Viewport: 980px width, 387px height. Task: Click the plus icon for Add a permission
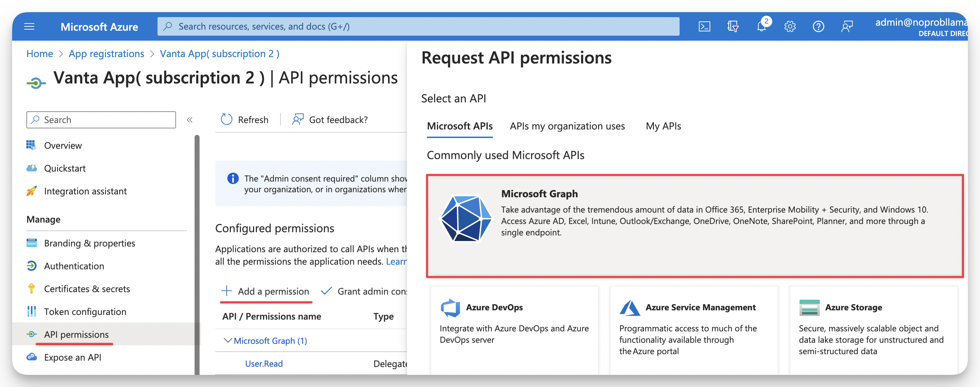click(x=226, y=291)
